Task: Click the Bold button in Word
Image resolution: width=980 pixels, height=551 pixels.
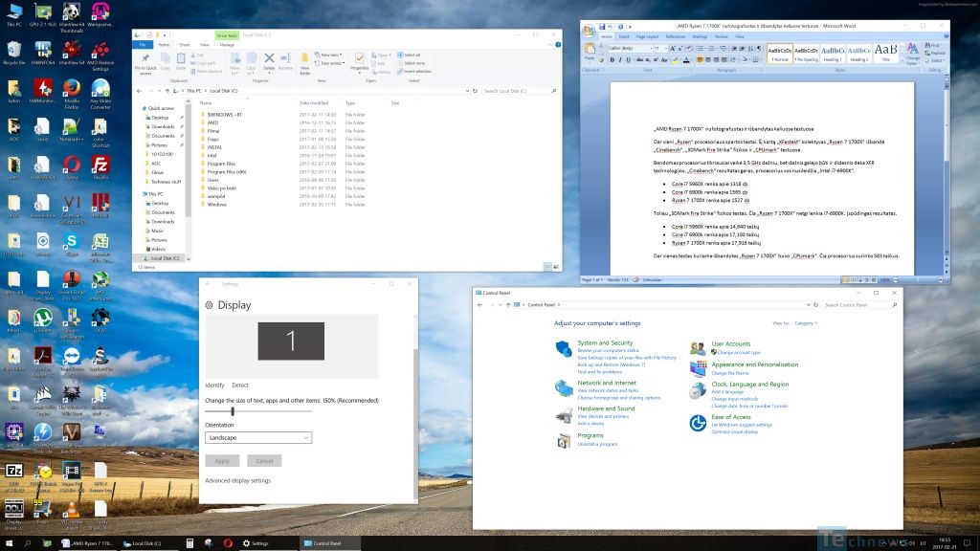Action: (612, 60)
